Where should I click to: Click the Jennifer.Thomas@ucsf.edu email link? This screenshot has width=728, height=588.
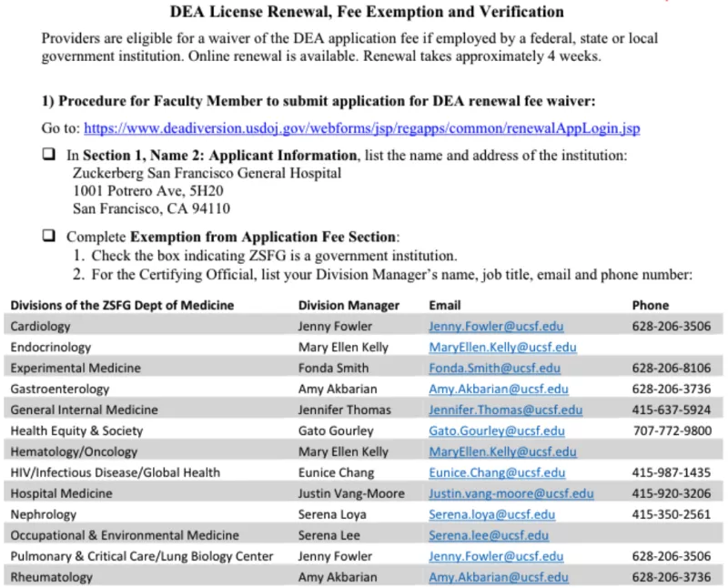[x=505, y=410]
